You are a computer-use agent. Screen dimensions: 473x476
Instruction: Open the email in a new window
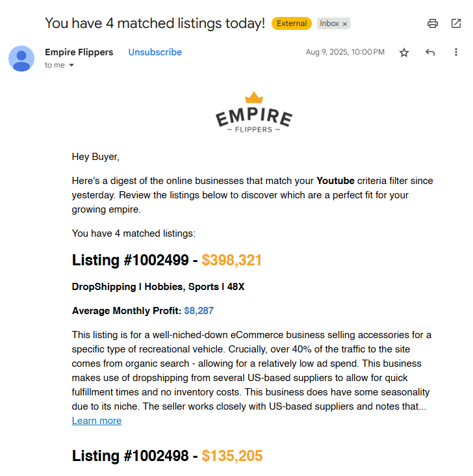coord(456,23)
